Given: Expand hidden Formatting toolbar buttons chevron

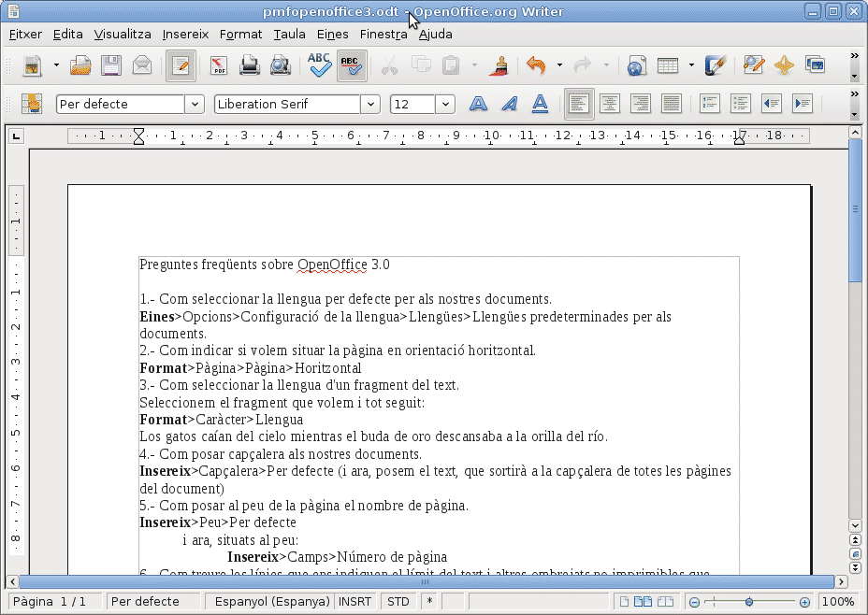Looking at the screenshot, I should [855, 94].
